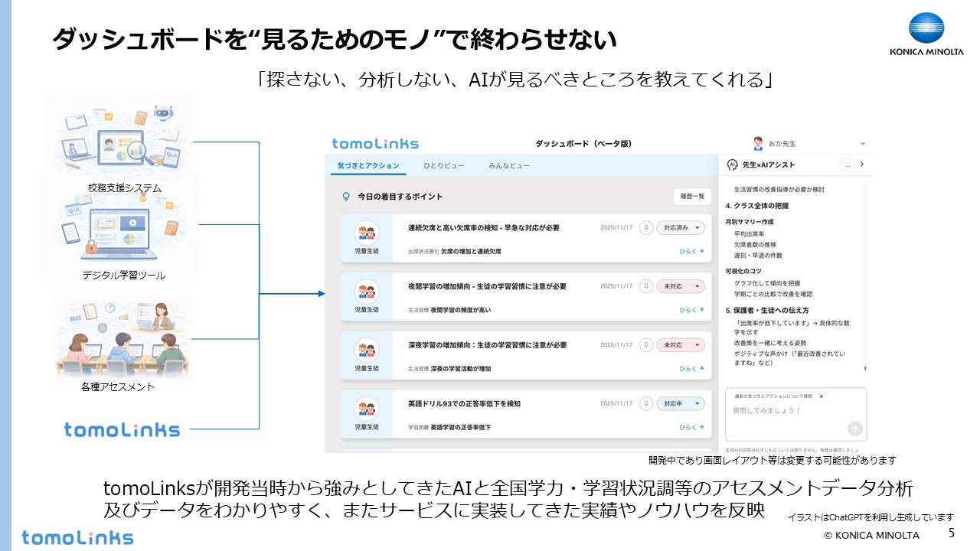This screenshot has height=551, width=980.
Task: Click the tomoLinks logo under 各種アセスメント
Action: pyautogui.click(x=122, y=429)
